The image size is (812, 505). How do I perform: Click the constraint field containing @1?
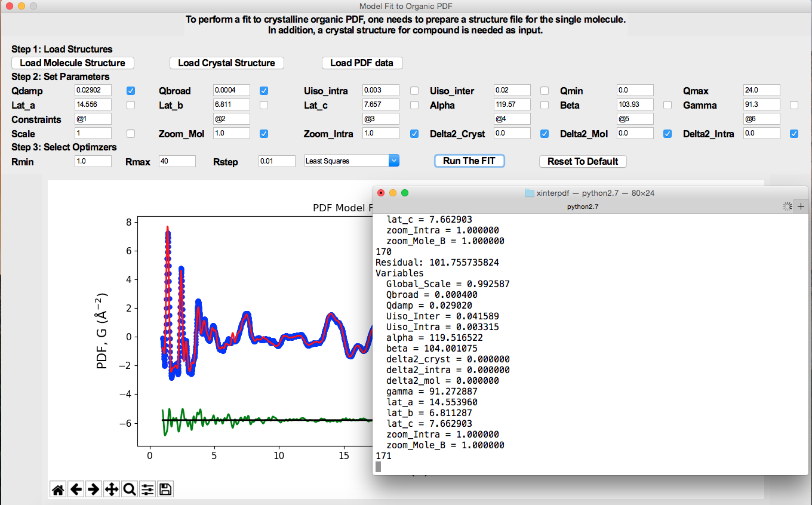coord(93,119)
